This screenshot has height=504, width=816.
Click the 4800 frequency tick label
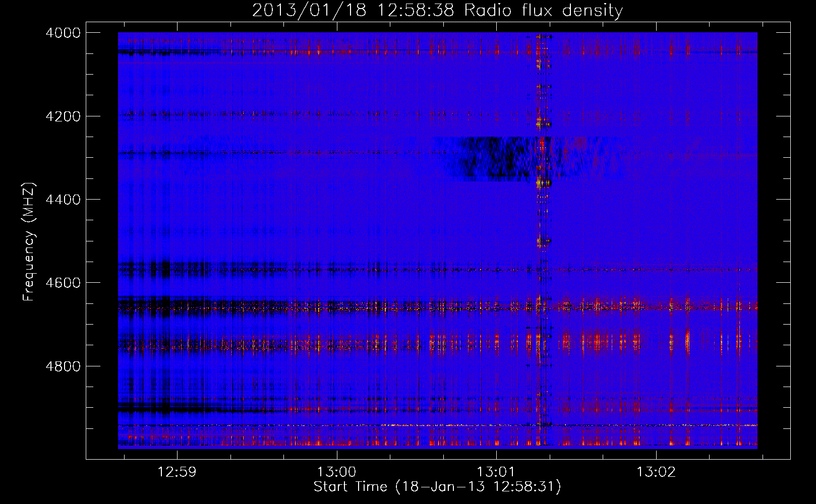point(63,366)
